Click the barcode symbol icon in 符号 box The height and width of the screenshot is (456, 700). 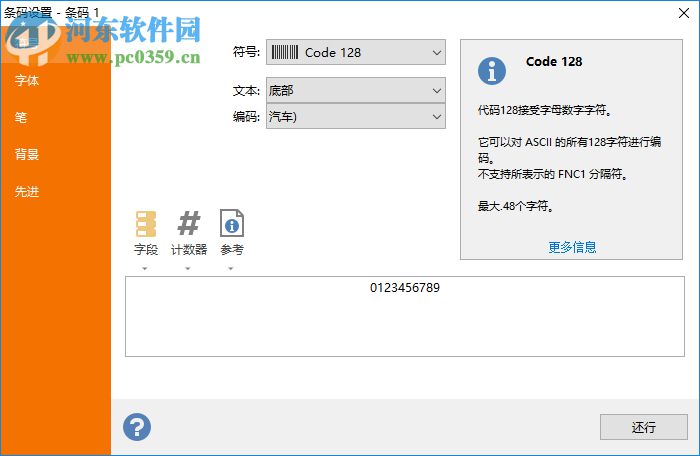click(x=284, y=52)
